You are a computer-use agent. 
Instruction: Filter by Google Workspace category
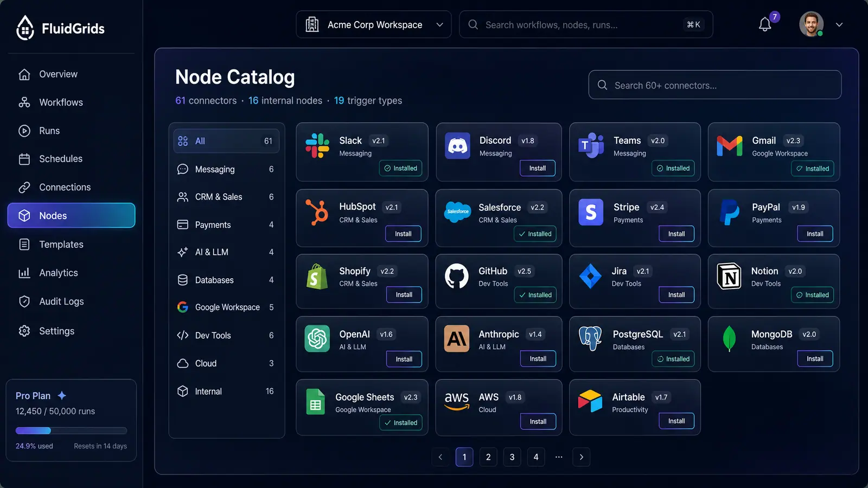[226, 307]
